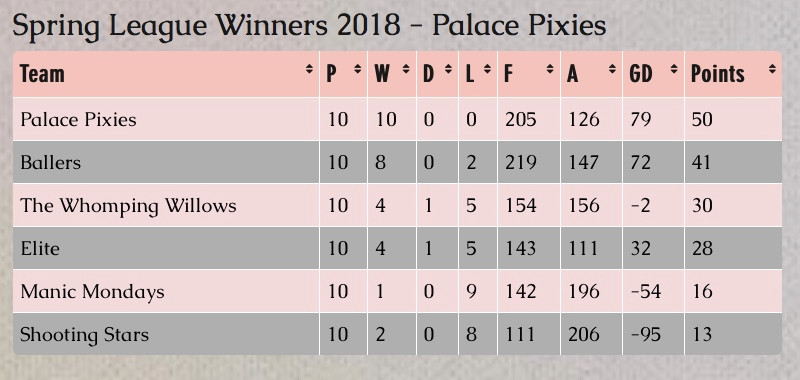Select the Palace Pixies team row
The image size is (800, 380).
[x=397, y=119]
